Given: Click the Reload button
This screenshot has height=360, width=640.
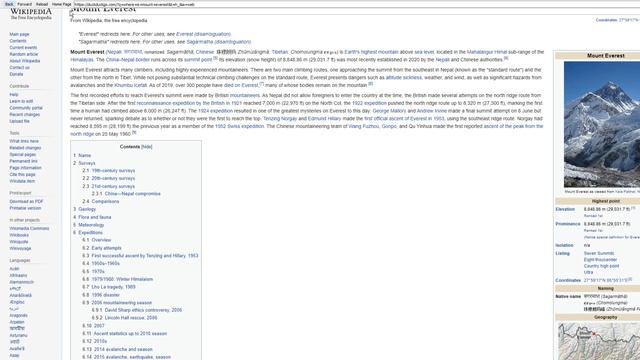Looking at the screenshot, I should click(x=42, y=4).
